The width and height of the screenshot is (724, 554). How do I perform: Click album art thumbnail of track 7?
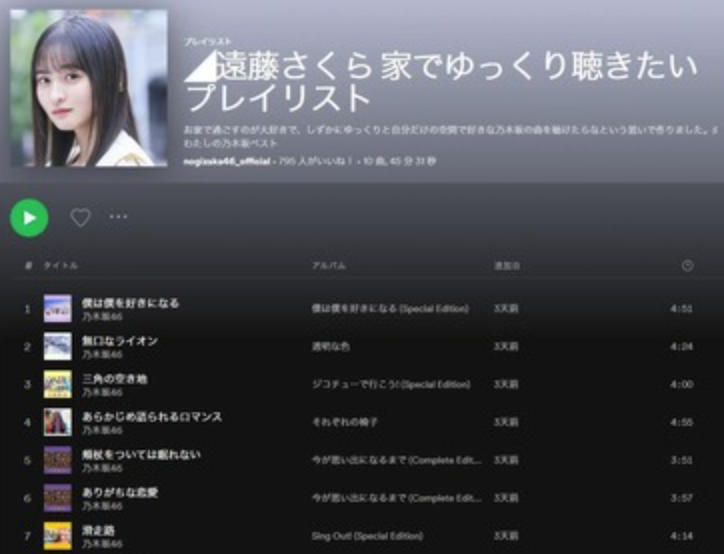tap(58, 536)
